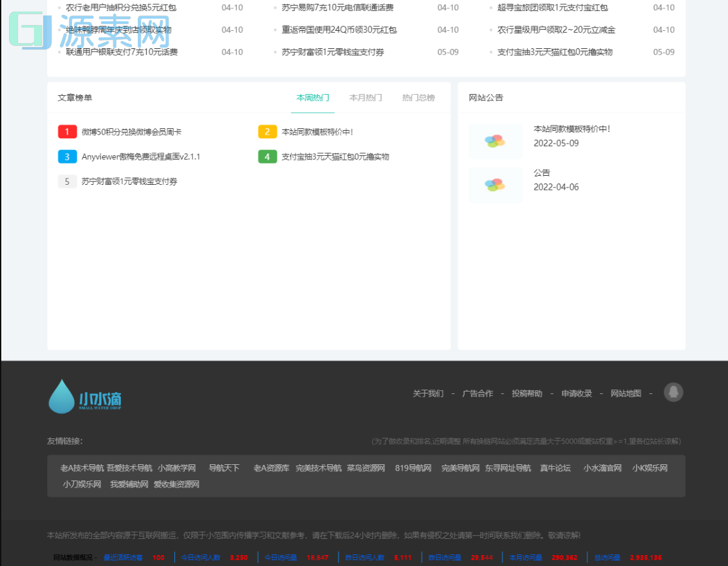Switch to the 热门总榜 tab
Image resolution: width=728 pixels, height=566 pixels.
click(x=418, y=98)
